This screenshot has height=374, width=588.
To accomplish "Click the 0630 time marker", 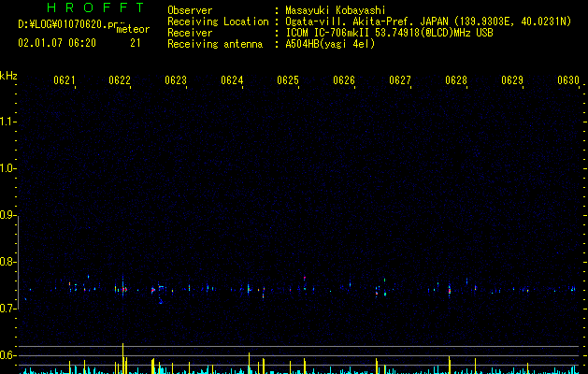I will pos(568,79).
